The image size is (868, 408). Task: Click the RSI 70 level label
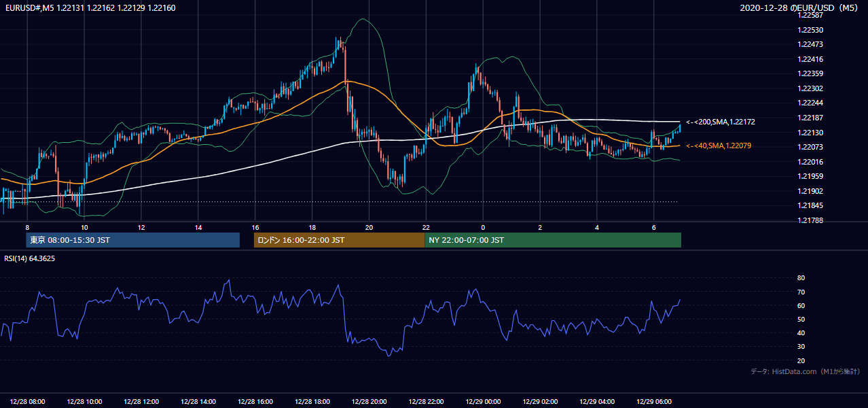pyautogui.click(x=801, y=292)
